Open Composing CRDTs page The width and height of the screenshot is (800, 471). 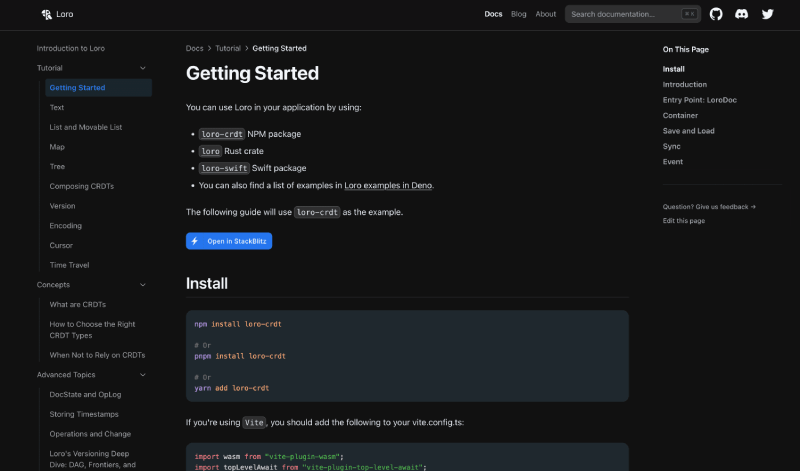[x=82, y=186]
